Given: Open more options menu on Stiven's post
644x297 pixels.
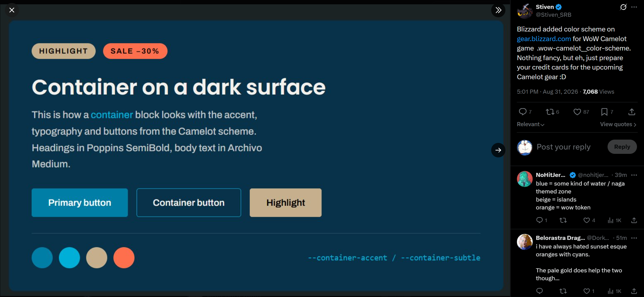Looking at the screenshot, I should [x=634, y=7].
